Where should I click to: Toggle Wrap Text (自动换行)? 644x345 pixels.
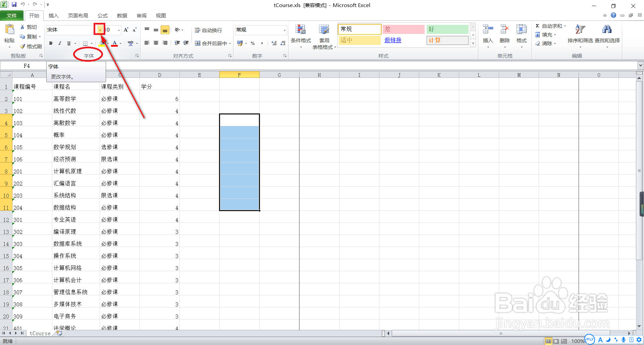(208, 30)
